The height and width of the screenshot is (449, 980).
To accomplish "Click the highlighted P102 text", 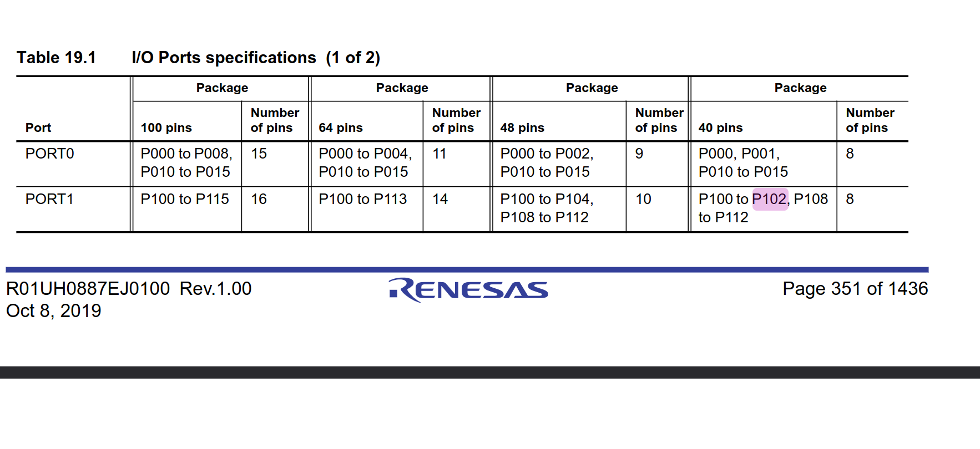I will click(769, 199).
